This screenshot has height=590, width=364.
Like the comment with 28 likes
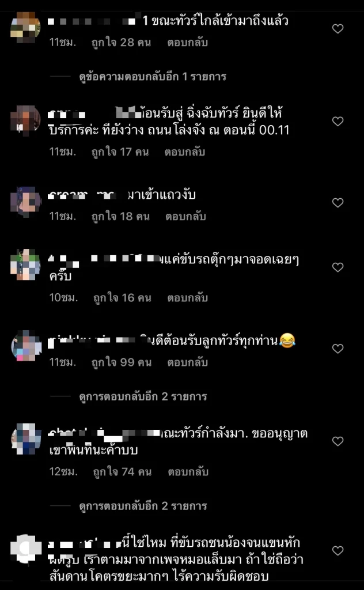pyautogui.click(x=338, y=29)
